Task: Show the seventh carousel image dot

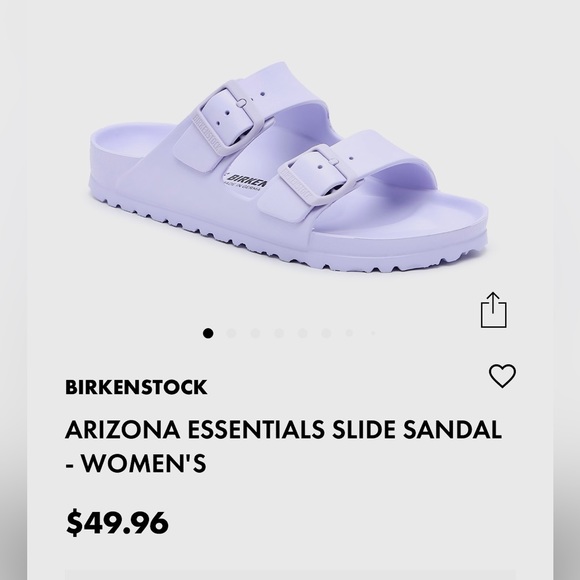Action: click(x=349, y=333)
